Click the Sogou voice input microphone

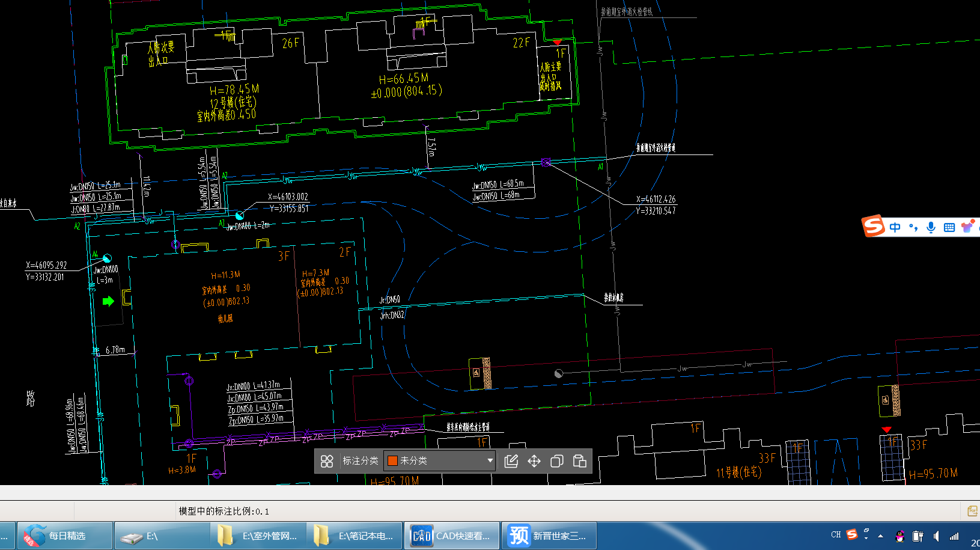tap(931, 227)
